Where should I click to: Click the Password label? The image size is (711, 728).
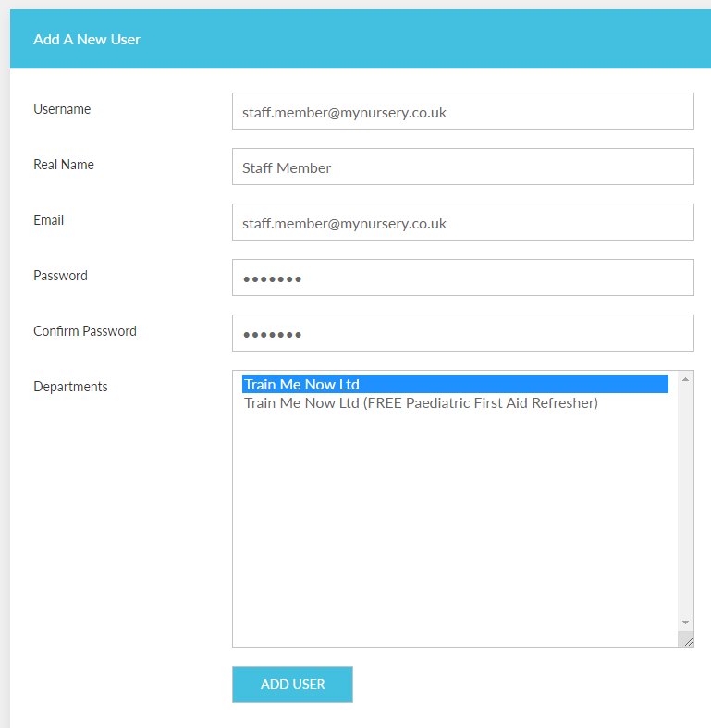tap(60, 276)
